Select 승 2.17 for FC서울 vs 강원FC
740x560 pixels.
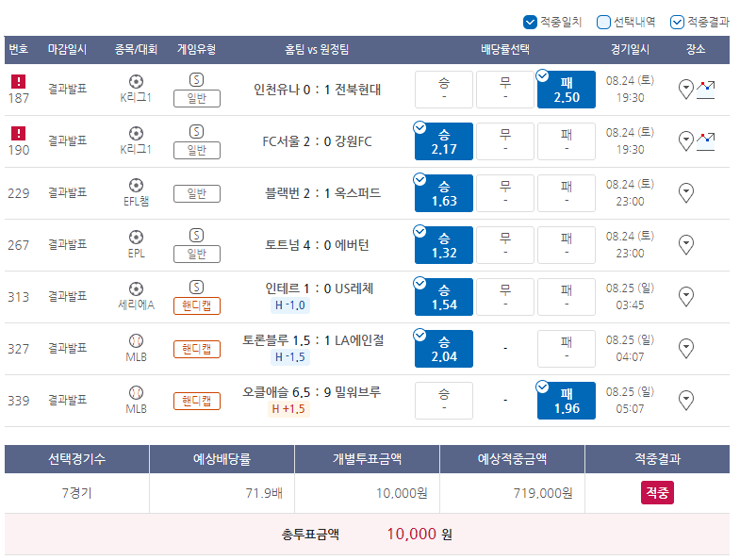pyautogui.click(x=443, y=141)
